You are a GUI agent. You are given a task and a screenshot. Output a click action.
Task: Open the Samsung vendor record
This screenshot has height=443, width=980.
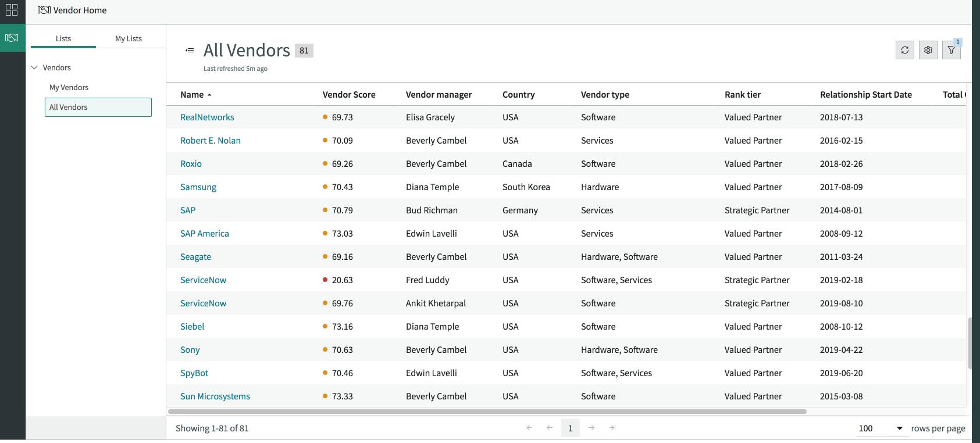[198, 187]
